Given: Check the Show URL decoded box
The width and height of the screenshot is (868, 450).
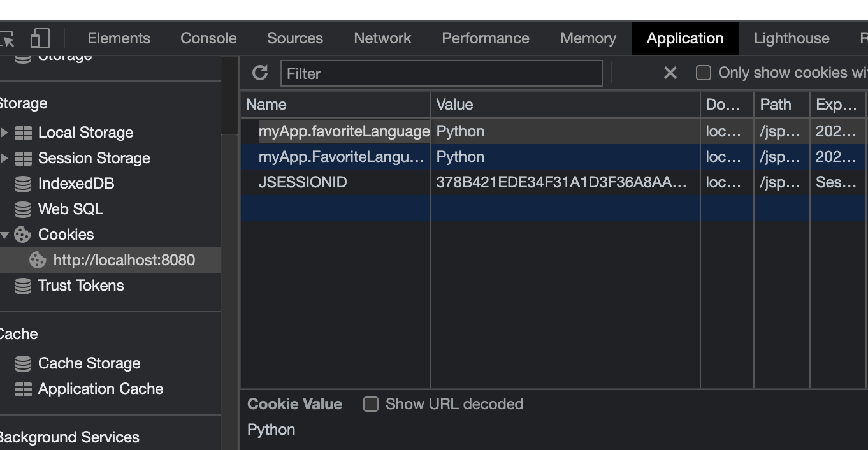Looking at the screenshot, I should click(371, 404).
